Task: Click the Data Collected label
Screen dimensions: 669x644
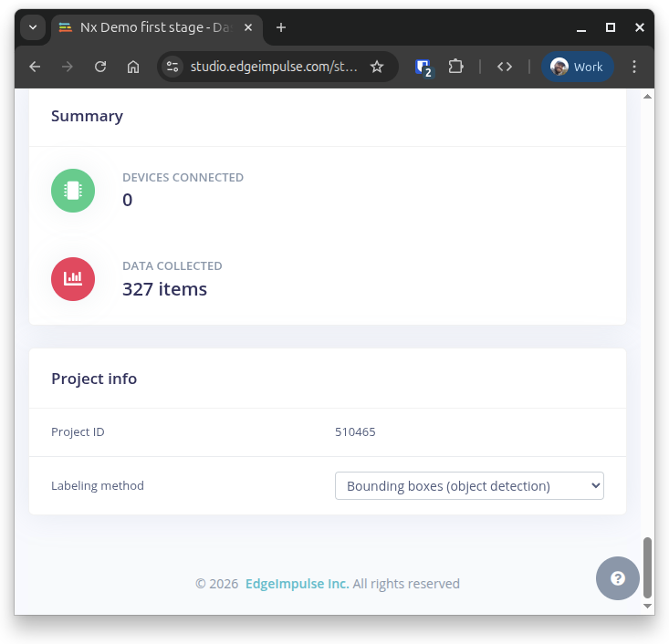Action: (x=172, y=265)
